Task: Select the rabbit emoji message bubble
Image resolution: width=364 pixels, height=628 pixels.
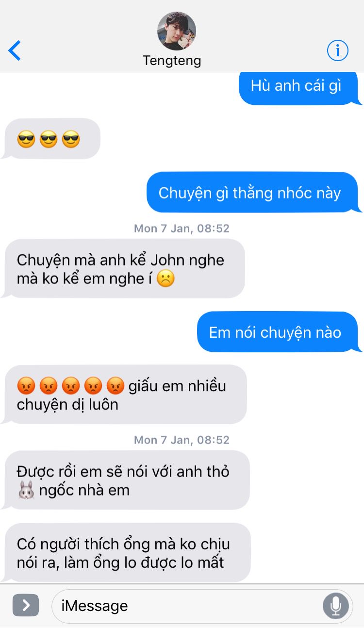Action: (127, 480)
